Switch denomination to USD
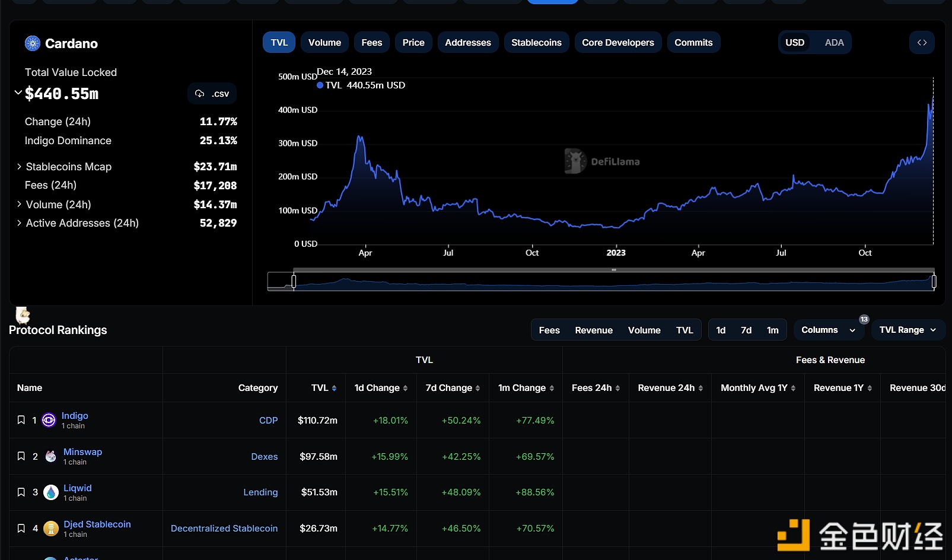 pyautogui.click(x=795, y=43)
